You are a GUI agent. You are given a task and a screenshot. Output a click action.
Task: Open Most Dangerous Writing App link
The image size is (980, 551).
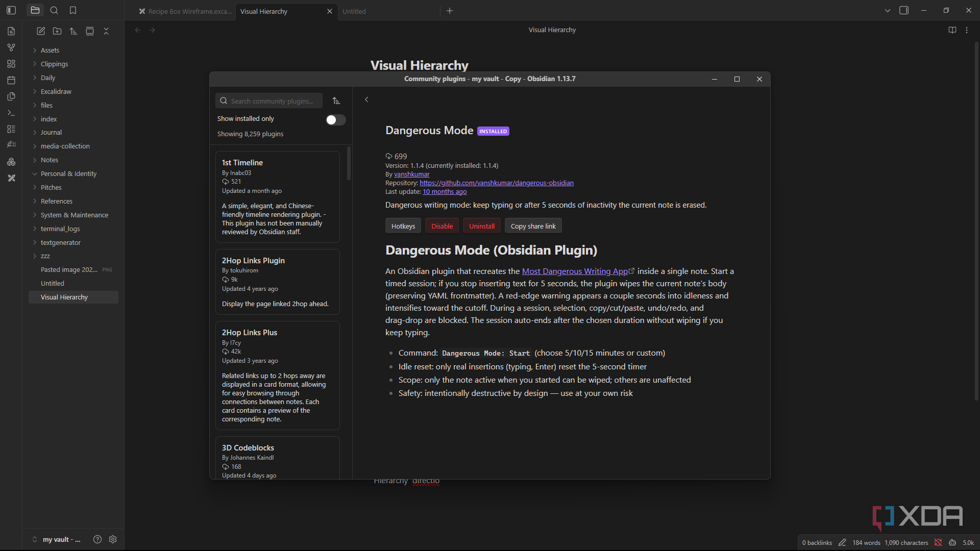[x=578, y=271]
